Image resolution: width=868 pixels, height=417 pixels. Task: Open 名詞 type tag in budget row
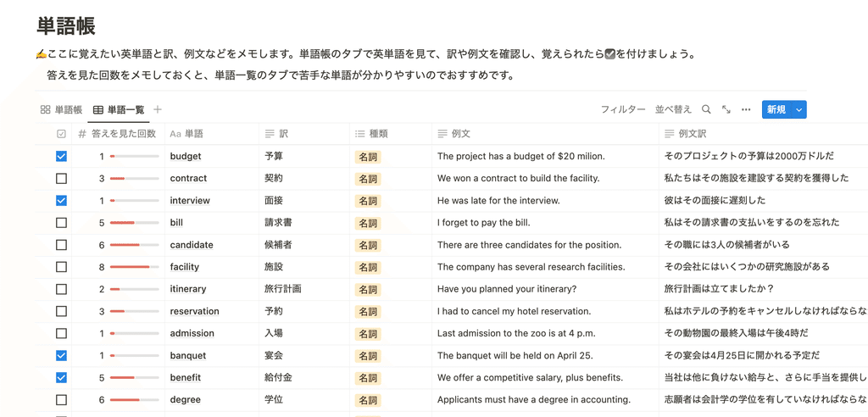[368, 157]
